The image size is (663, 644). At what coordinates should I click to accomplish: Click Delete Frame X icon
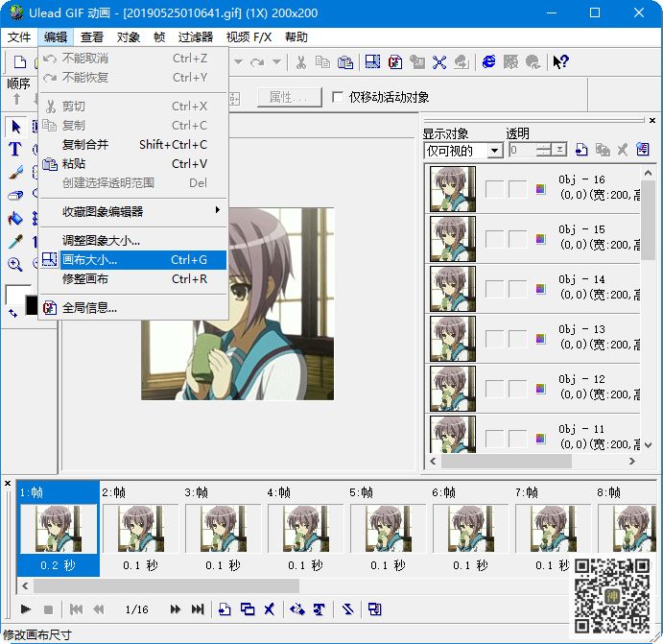tap(270, 608)
